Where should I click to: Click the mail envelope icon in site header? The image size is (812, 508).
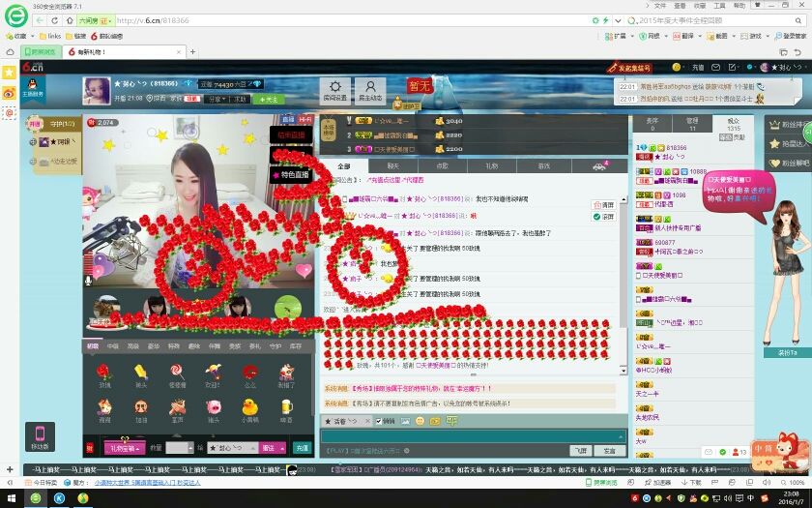715,68
